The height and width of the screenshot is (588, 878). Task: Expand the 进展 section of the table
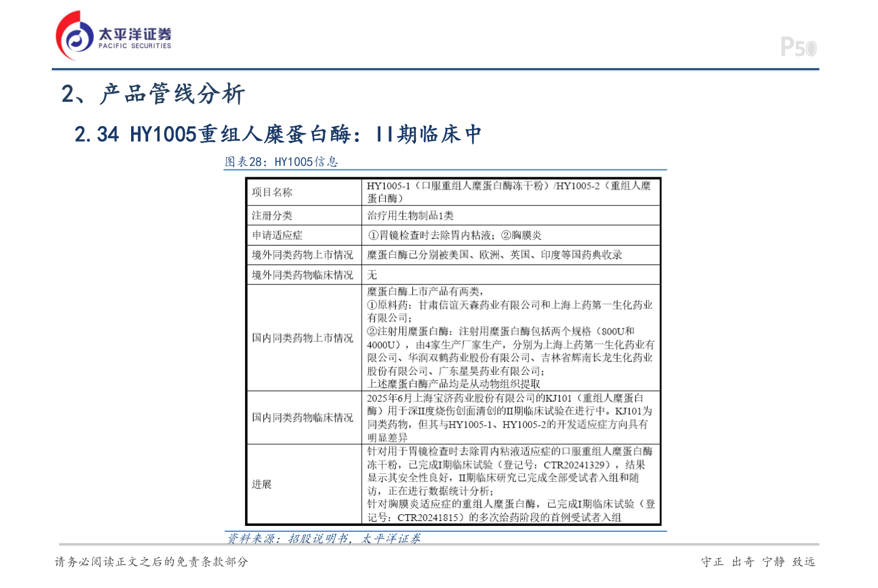point(260,485)
